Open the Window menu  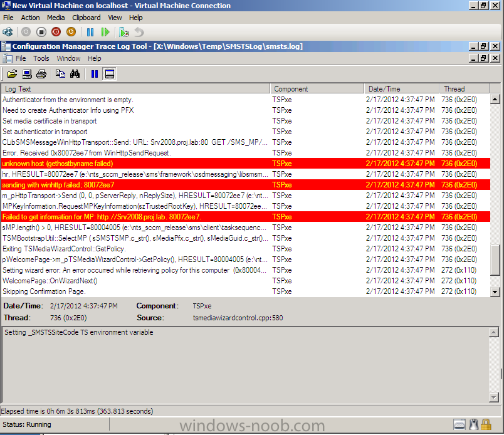click(x=68, y=58)
